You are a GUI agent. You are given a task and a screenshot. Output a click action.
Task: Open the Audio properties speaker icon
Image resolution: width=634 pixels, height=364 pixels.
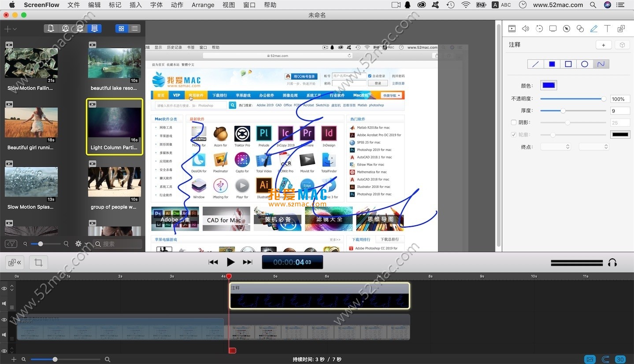pos(525,29)
